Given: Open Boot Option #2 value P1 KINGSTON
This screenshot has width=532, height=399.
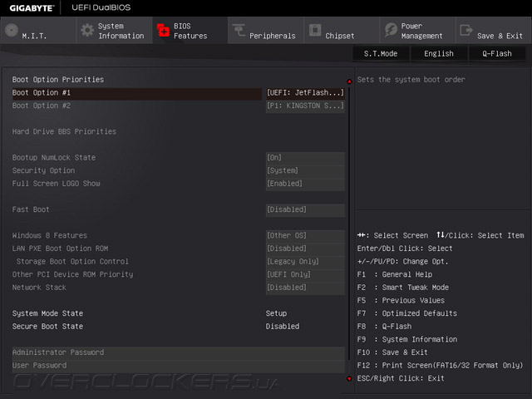Looking at the screenshot, I should pyautogui.click(x=305, y=106).
